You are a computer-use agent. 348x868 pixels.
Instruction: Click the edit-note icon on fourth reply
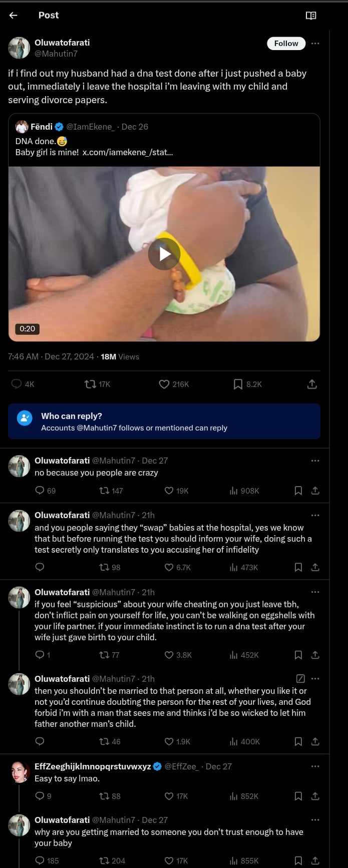[x=300, y=679]
